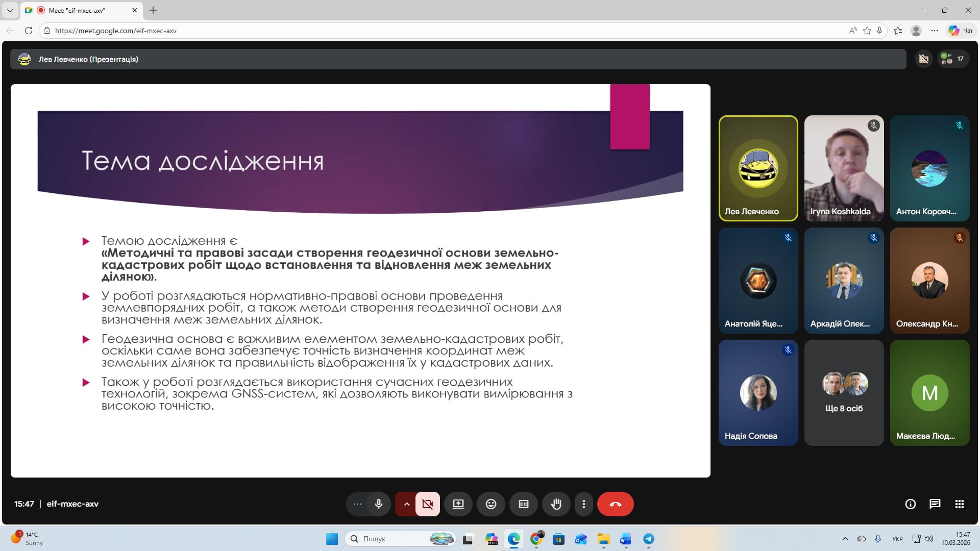Open meeting details info icon

pos(910,504)
